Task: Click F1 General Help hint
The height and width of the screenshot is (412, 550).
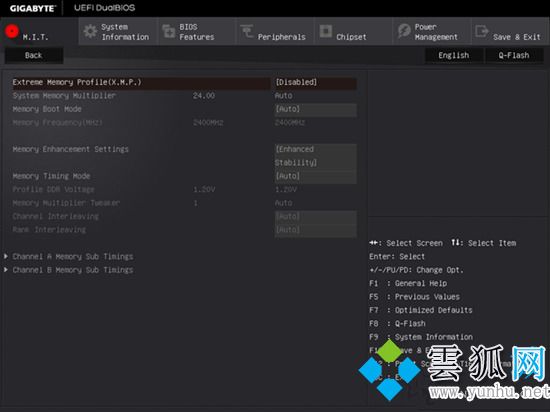Action: click(x=408, y=283)
